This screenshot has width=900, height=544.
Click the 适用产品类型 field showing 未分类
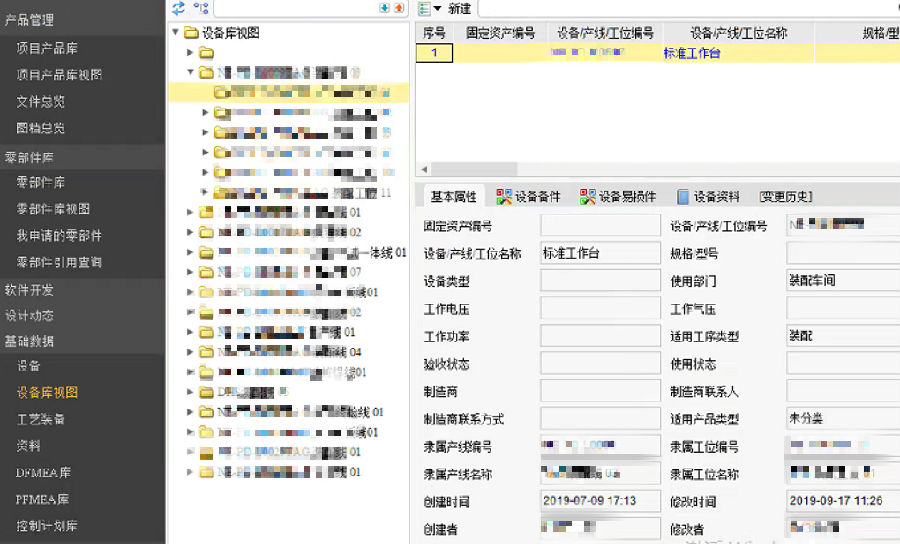843,418
